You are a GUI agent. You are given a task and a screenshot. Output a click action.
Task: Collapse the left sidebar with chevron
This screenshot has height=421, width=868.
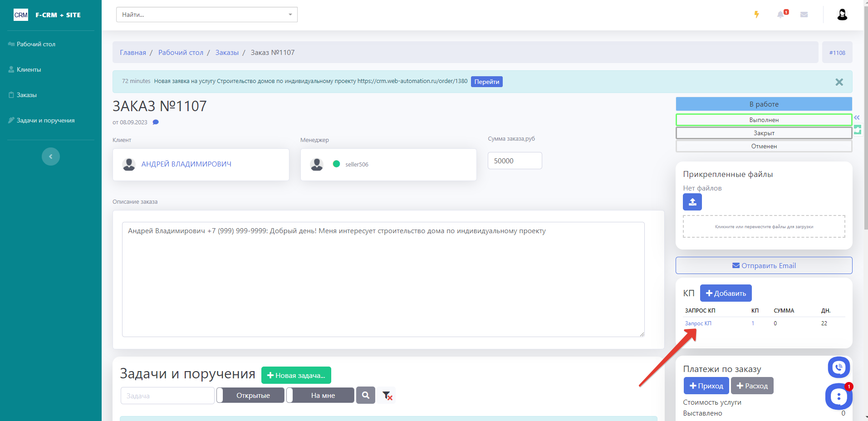pyautogui.click(x=51, y=157)
